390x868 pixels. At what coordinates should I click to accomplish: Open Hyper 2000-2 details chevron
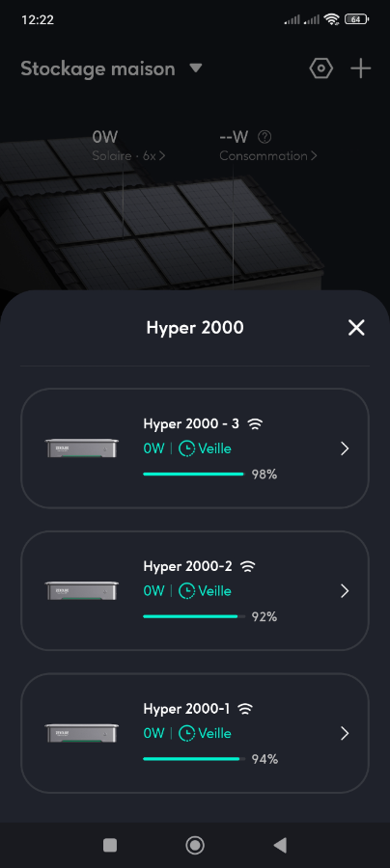(345, 591)
